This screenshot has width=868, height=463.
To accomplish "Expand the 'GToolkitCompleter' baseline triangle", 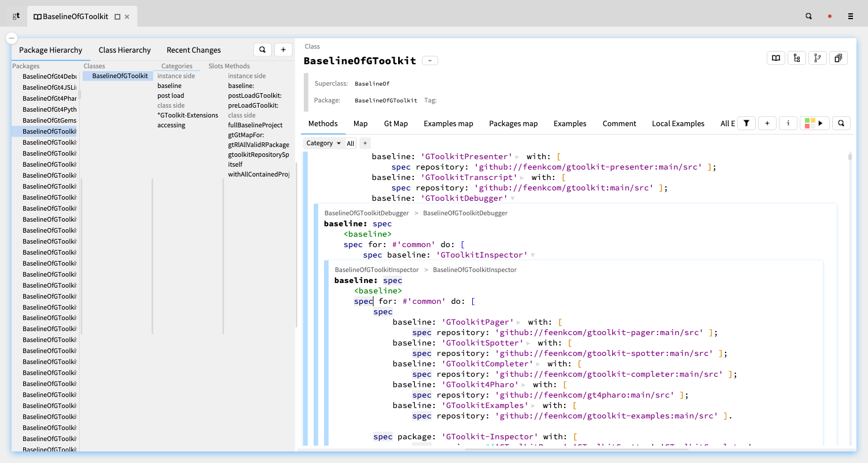I will [538, 364].
